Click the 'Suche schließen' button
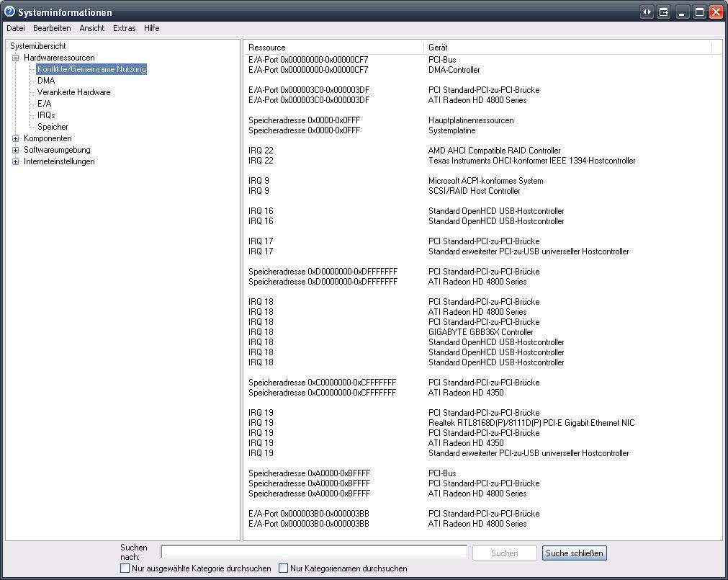This screenshot has height=580, width=728. click(575, 553)
